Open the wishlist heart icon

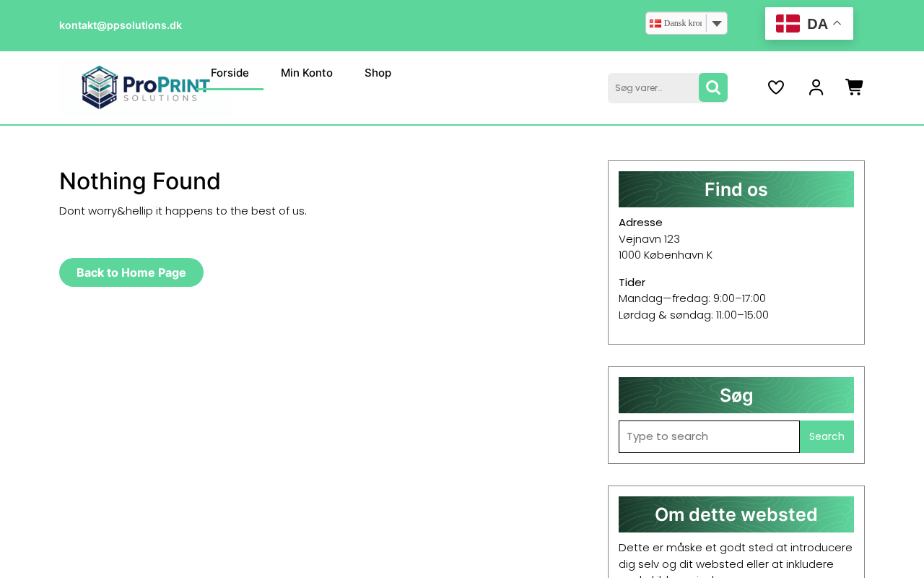coord(776,87)
